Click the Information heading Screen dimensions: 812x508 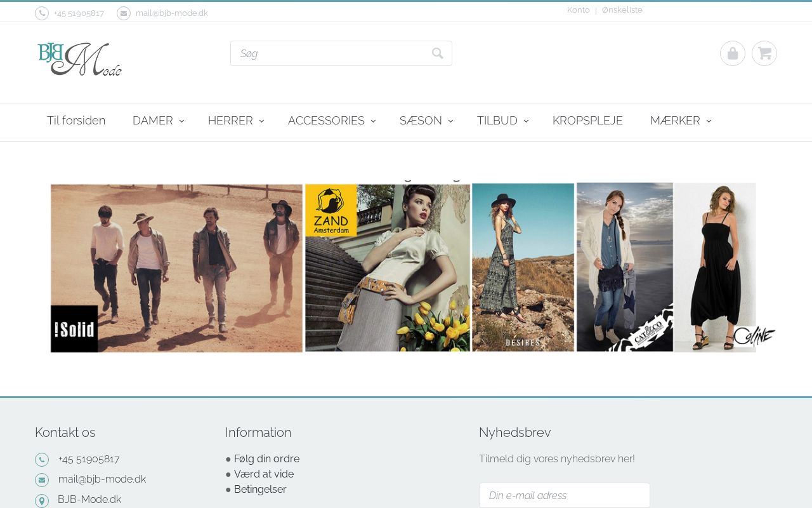click(258, 432)
